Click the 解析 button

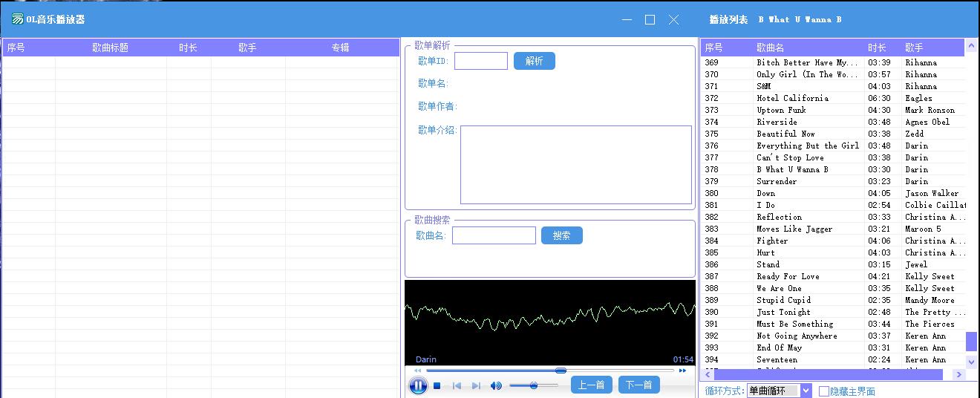[x=535, y=61]
